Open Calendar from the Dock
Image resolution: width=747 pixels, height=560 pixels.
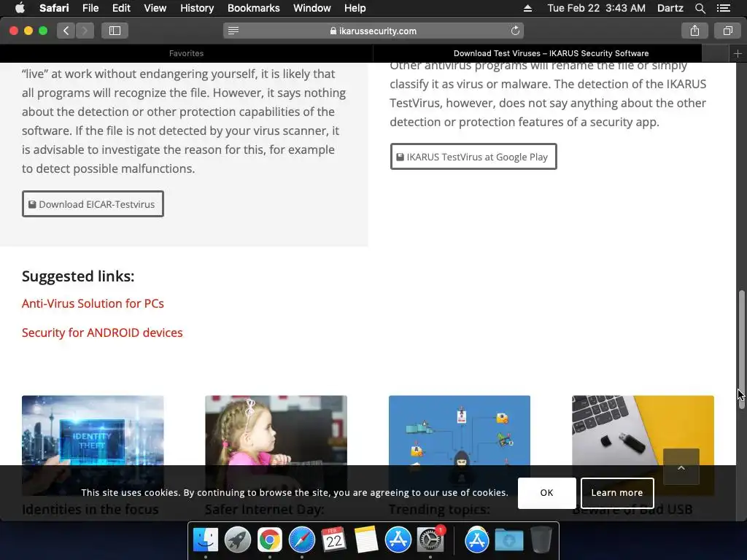point(333,540)
